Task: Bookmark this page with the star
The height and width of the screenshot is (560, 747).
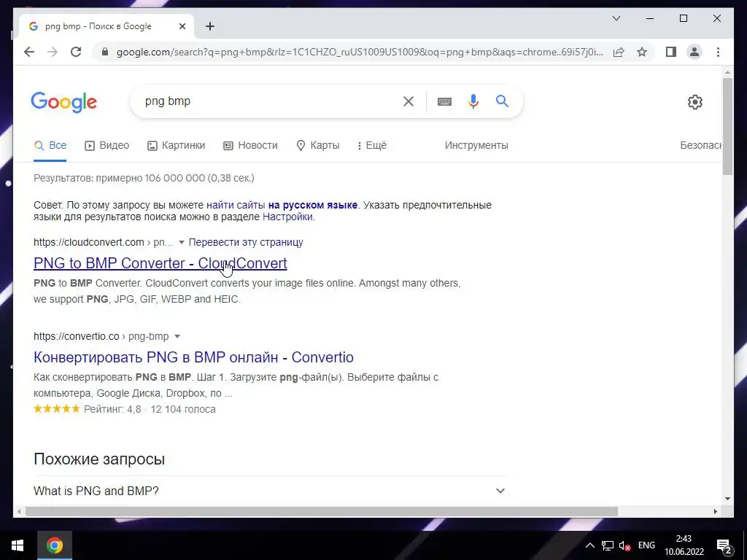Action: (x=642, y=52)
